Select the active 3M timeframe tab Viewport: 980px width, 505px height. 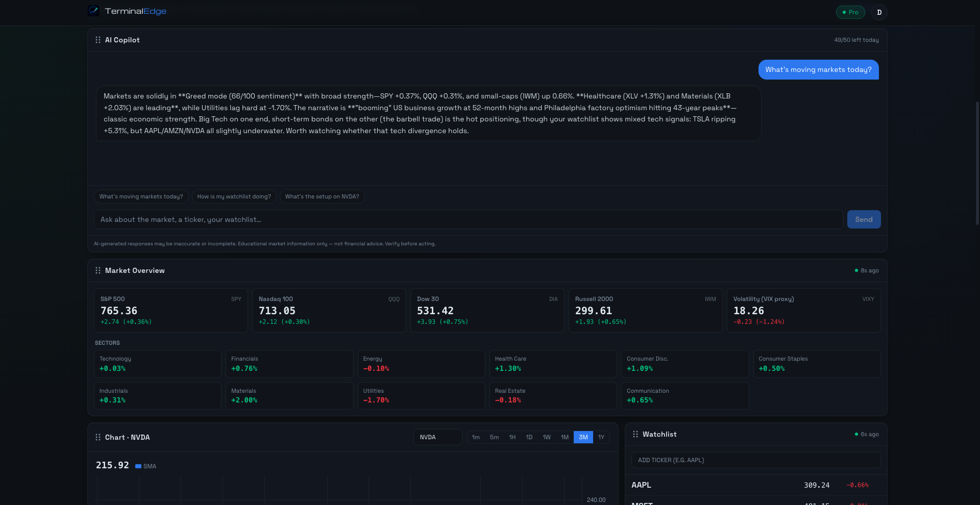click(583, 437)
